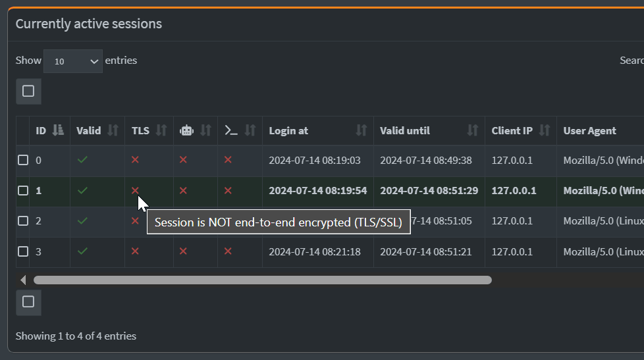Viewport: 644px width, 360px height.
Task: Sort sessions by the Valid until header
Action: [429, 130]
